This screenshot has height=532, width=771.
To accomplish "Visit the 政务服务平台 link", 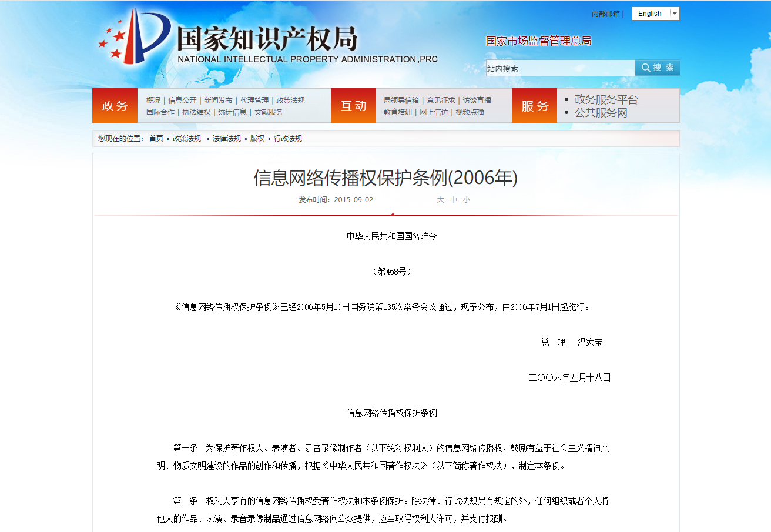I will tap(606, 99).
